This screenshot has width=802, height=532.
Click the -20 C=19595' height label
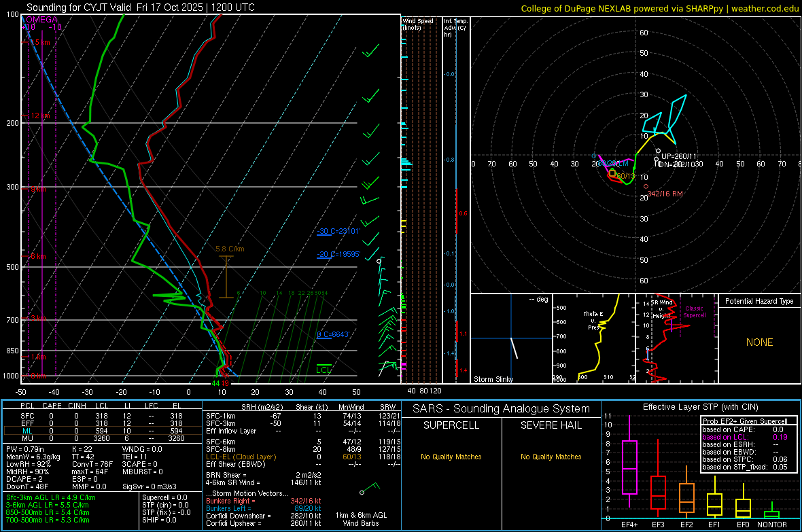click(338, 254)
